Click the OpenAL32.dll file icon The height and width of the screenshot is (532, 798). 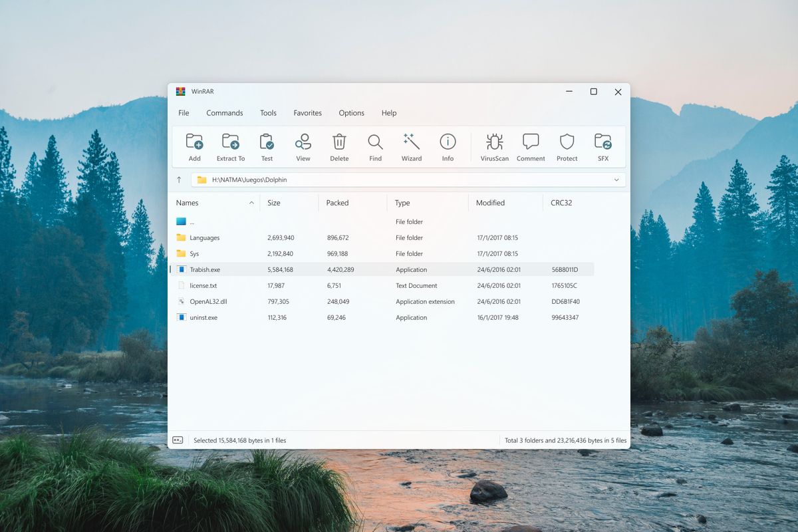click(x=182, y=301)
